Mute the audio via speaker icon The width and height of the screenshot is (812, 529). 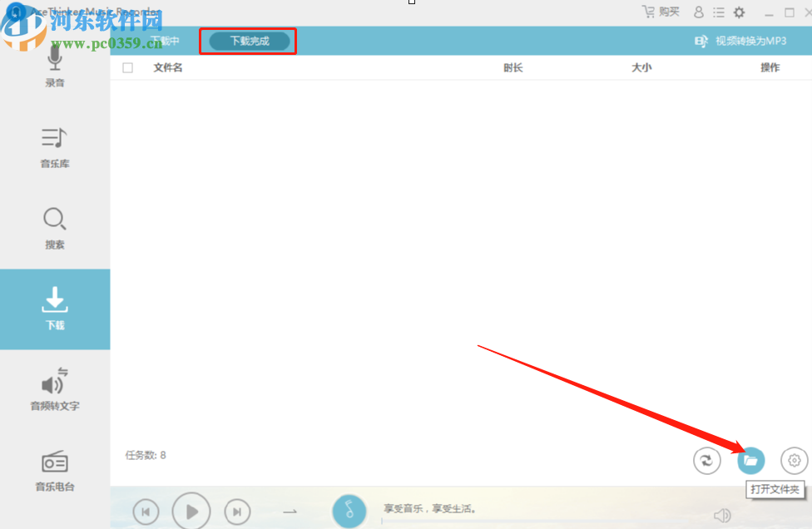tap(720, 514)
